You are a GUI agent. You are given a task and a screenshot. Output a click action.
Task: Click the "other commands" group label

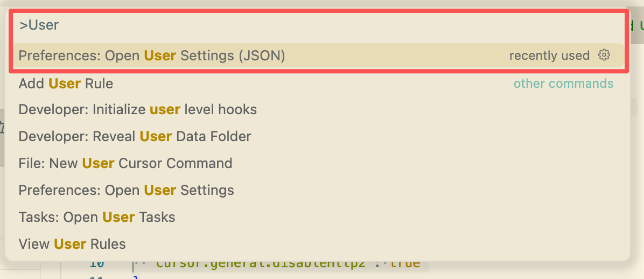563,83
